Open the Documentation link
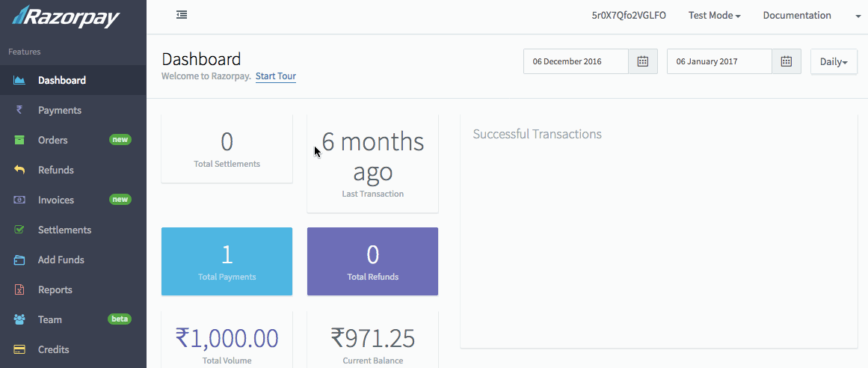Viewport: 868px width, 368px height. click(797, 16)
